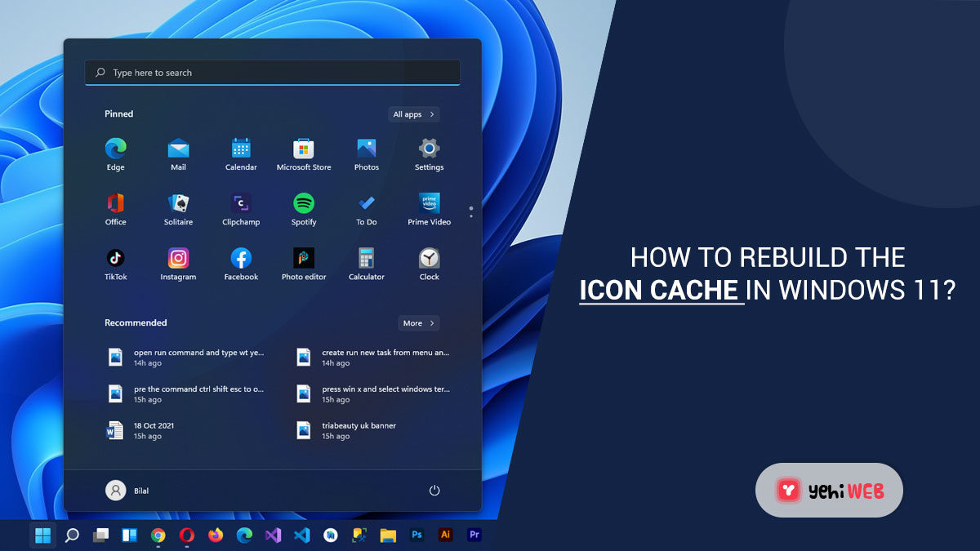
Task: Click the 'Type here to search' field
Action: (272, 73)
